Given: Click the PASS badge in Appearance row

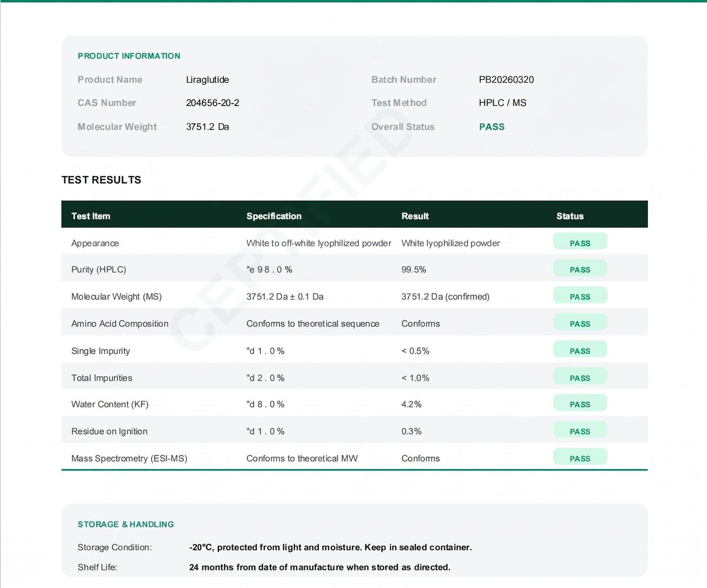Looking at the screenshot, I should (580, 242).
